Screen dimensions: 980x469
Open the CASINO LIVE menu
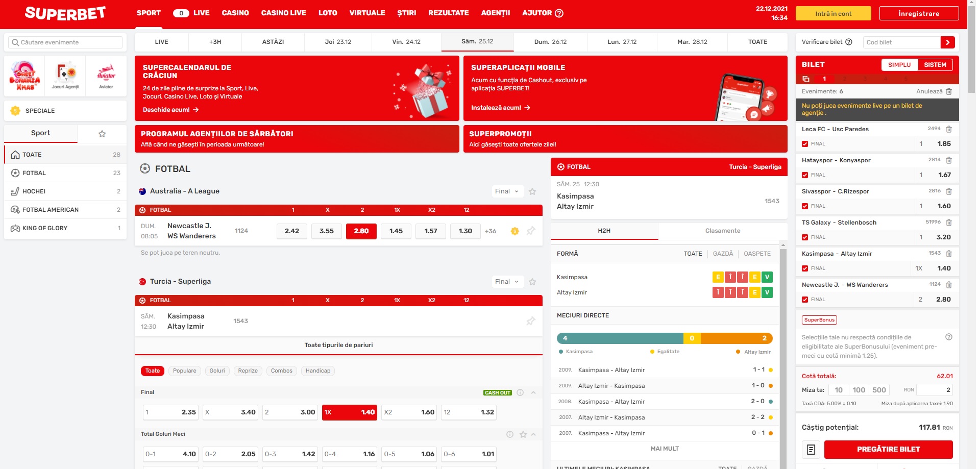(284, 13)
